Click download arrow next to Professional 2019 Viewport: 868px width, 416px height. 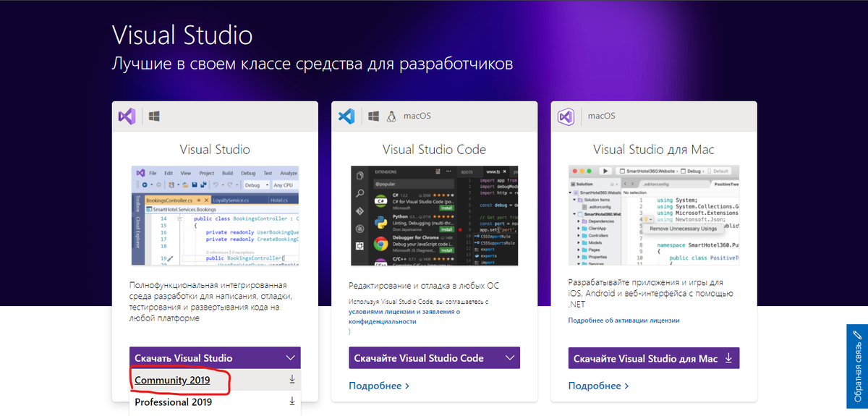pos(292,402)
